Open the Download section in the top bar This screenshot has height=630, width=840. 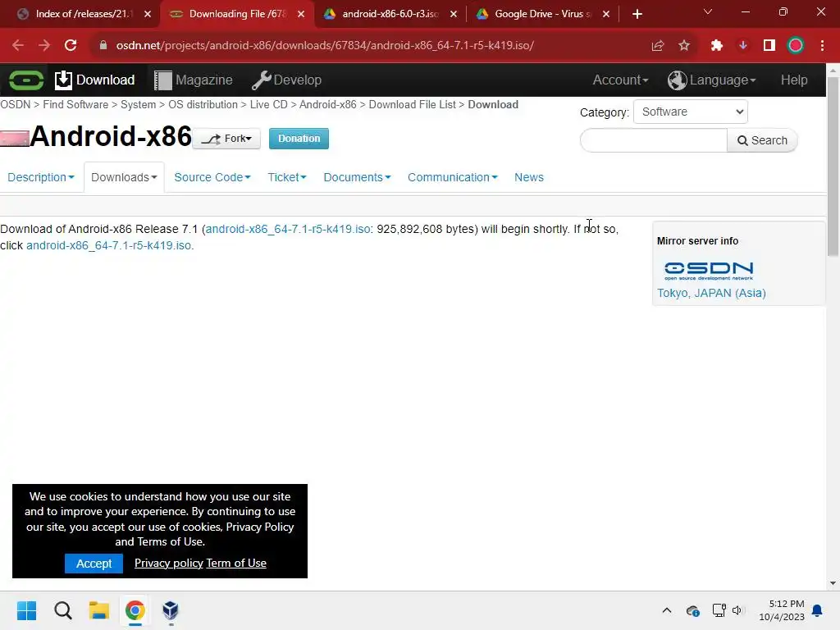[95, 80]
